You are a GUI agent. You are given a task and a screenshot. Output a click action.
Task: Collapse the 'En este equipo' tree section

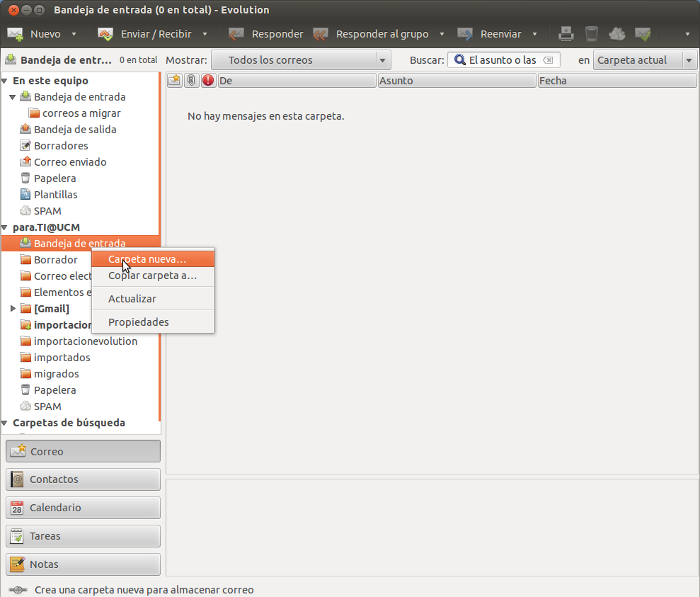pos(4,81)
